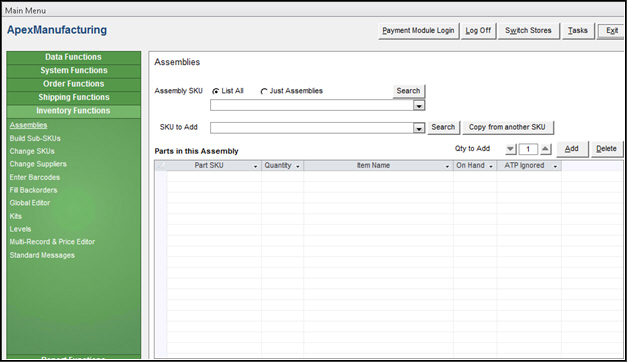627x362 pixels.
Task: Select the Just Assemblies radio button
Action: [x=264, y=91]
